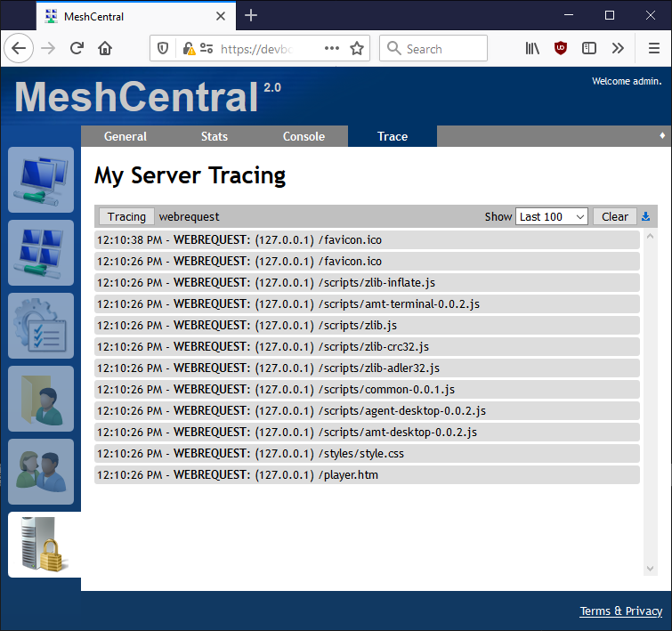Select the /styles/style.css trace entry
Image resolution: width=672 pixels, height=631 pixels.
(x=367, y=454)
